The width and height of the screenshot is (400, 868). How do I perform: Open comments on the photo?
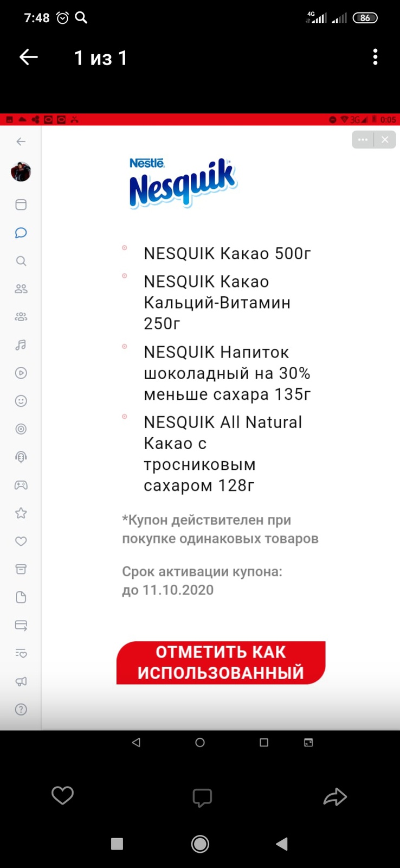202,797
